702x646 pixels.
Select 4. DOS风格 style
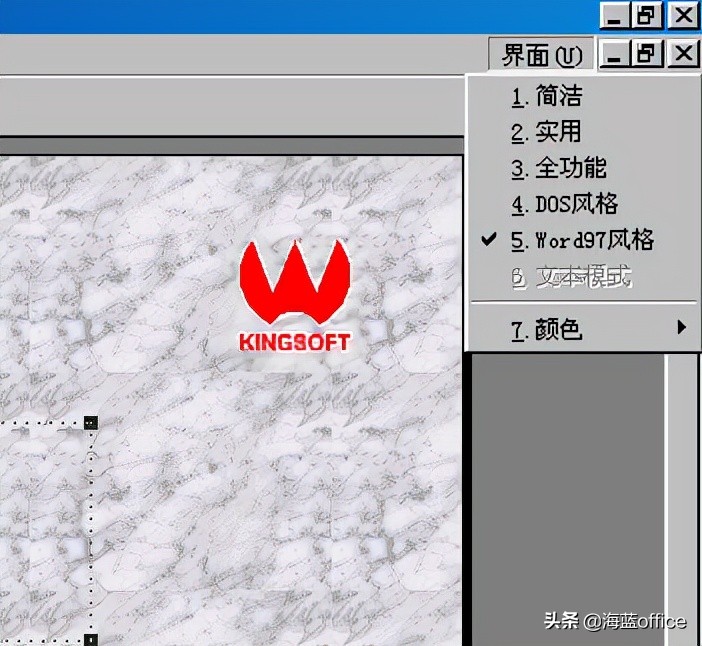(x=584, y=205)
